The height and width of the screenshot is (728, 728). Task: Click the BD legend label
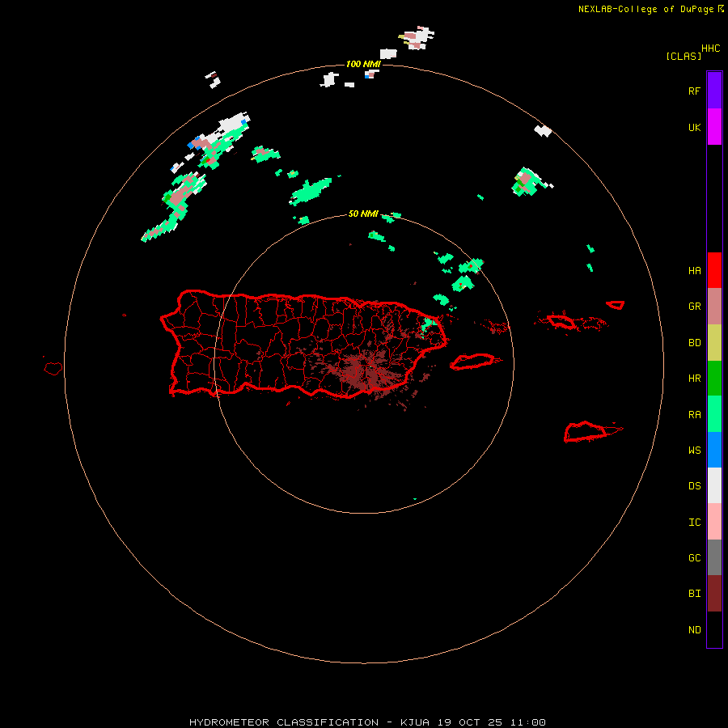click(694, 343)
